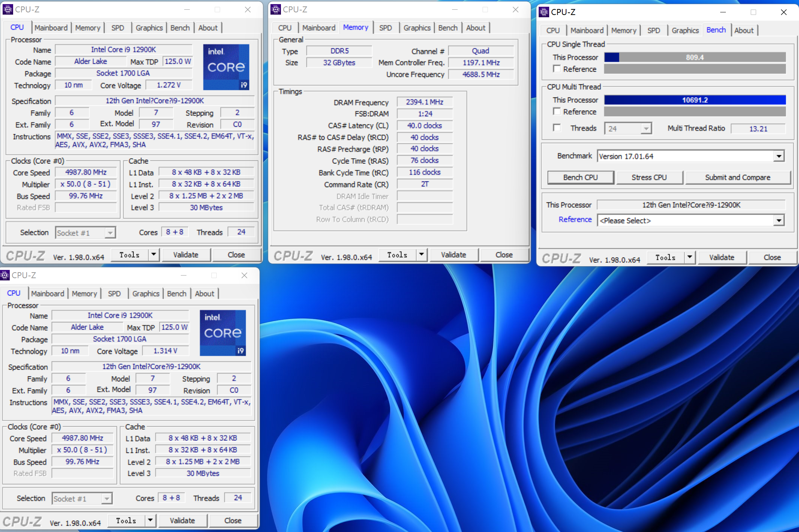The height and width of the screenshot is (532, 799).
Task: Close the Bench CPU-Z window with X
Action: (783, 12)
